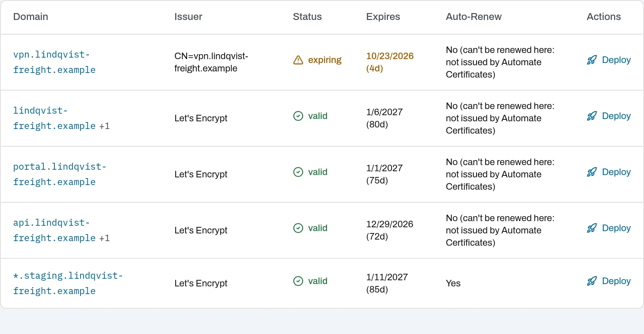644x334 pixels.
Task: Click the rocket icon in the vpn.lindqvist-freight.example row
Action: pos(592,60)
